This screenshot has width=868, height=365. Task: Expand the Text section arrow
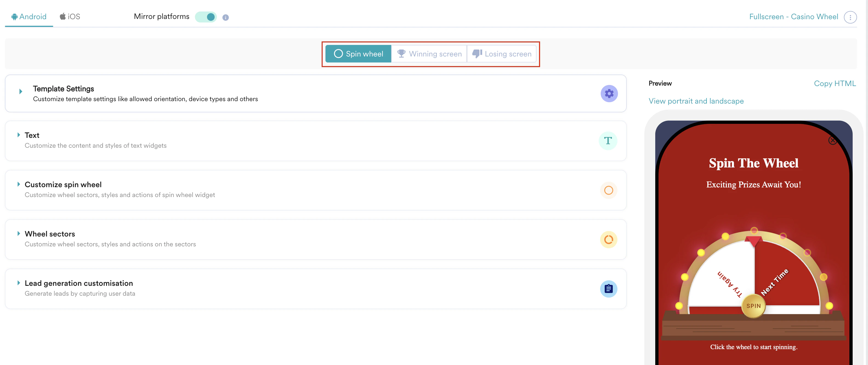[x=19, y=135]
